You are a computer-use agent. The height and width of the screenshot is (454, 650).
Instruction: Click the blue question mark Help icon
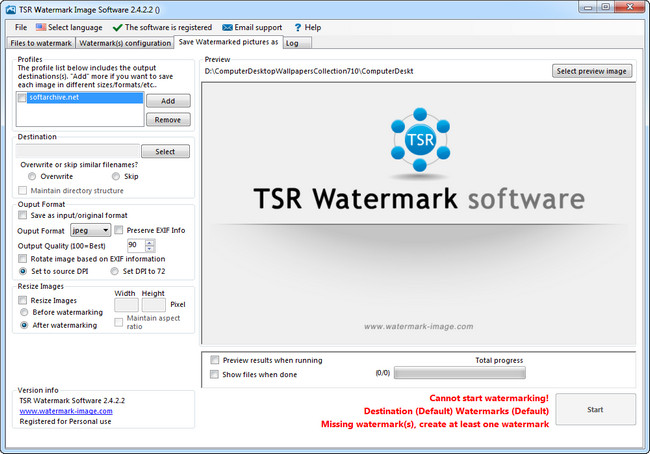pos(298,28)
